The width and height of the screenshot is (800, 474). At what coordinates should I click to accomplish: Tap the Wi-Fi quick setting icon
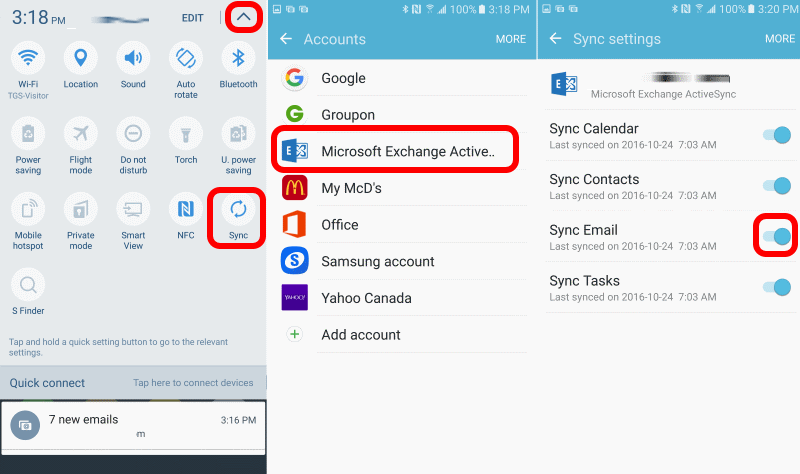[28, 58]
